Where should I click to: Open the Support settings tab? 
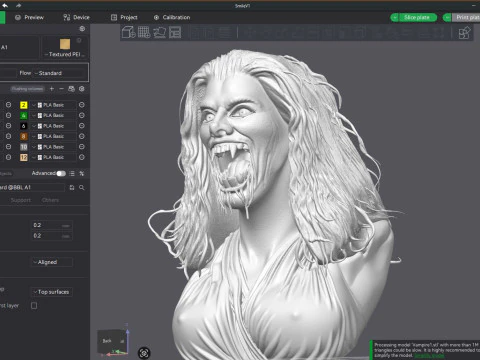[x=21, y=200]
